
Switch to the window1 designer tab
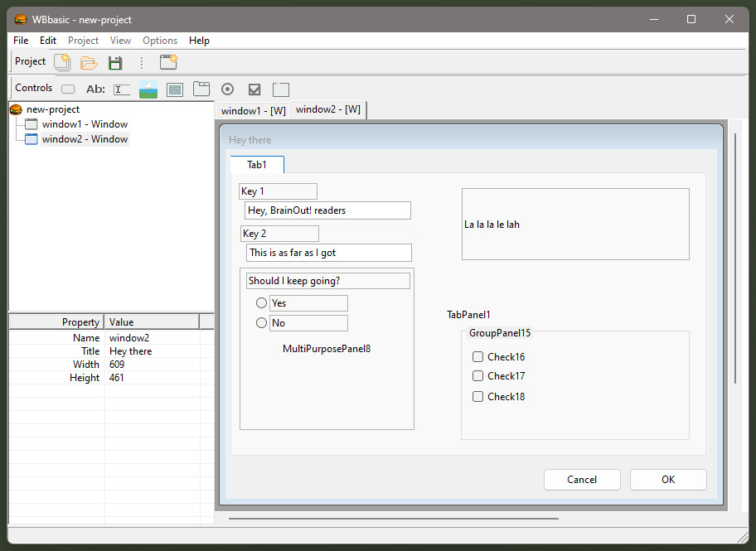point(253,109)
